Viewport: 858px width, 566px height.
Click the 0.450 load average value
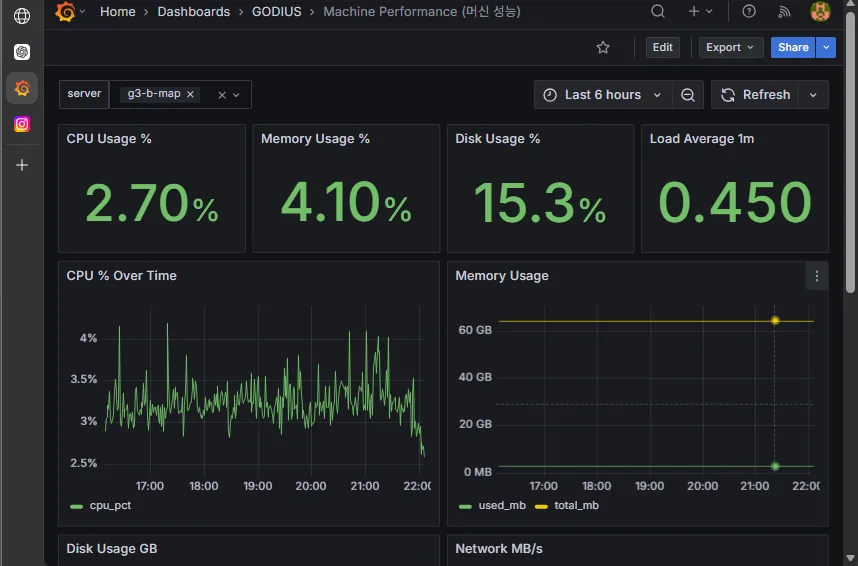(735, 203)
